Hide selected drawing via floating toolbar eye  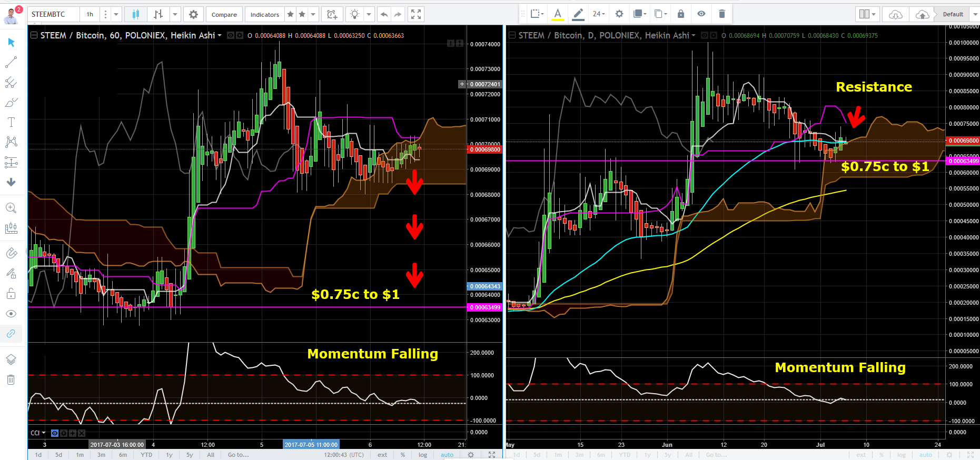(701, 14)
